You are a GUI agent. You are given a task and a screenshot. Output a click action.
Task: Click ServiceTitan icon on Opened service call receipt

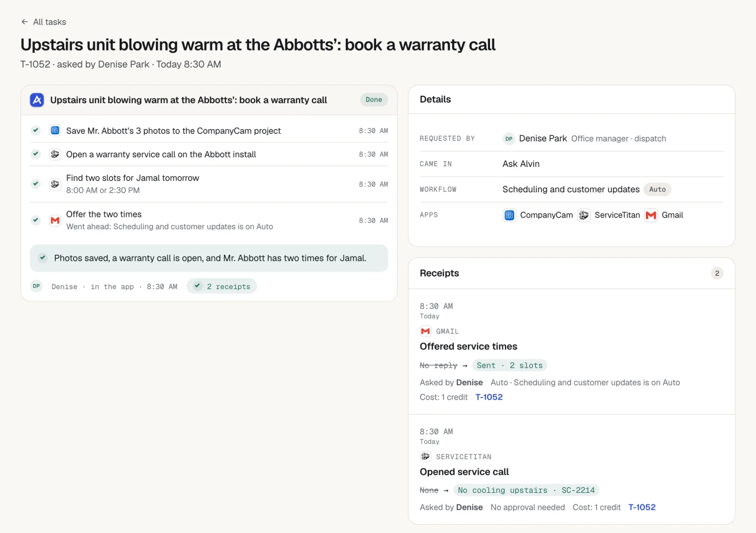425,456
